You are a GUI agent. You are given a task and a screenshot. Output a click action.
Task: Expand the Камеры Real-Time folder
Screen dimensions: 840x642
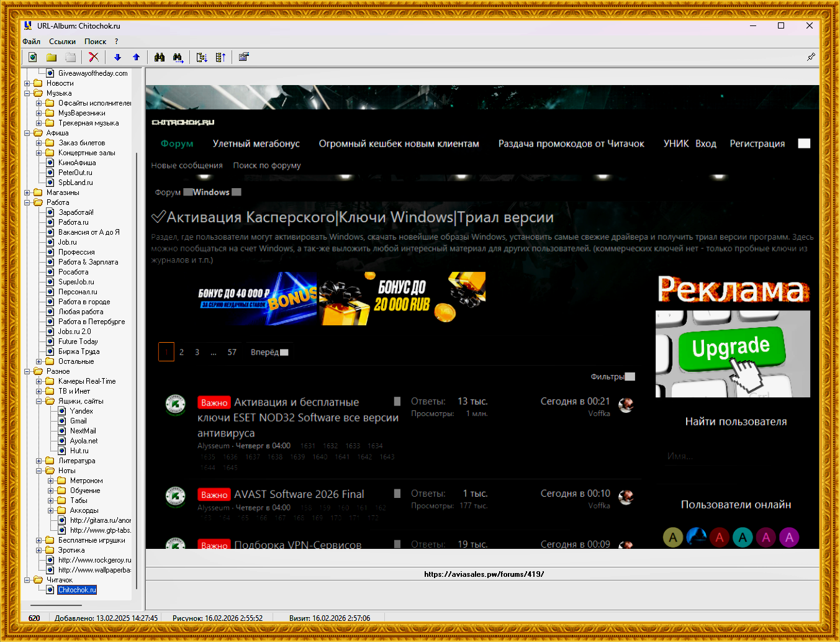click(x=38, y=381)
